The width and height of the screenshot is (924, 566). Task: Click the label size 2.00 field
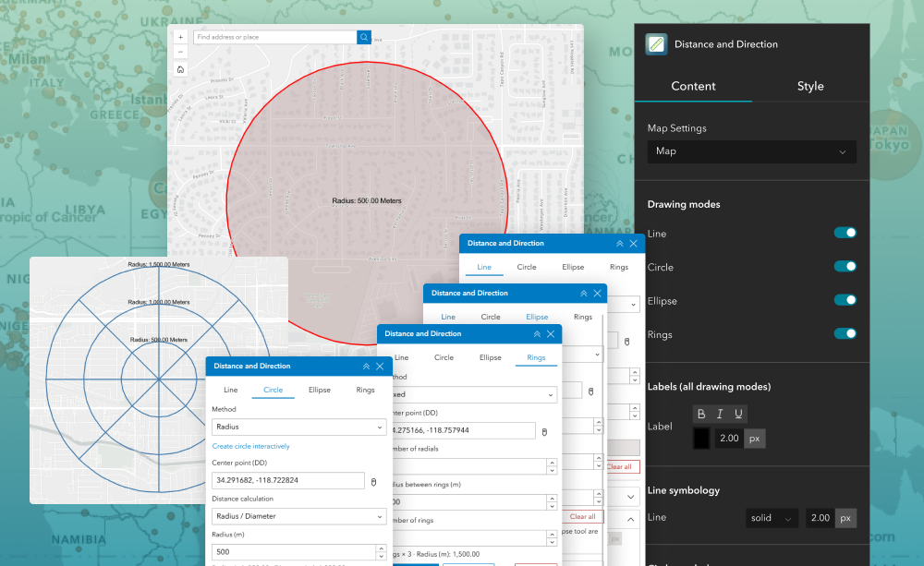(x=729, y=439)
